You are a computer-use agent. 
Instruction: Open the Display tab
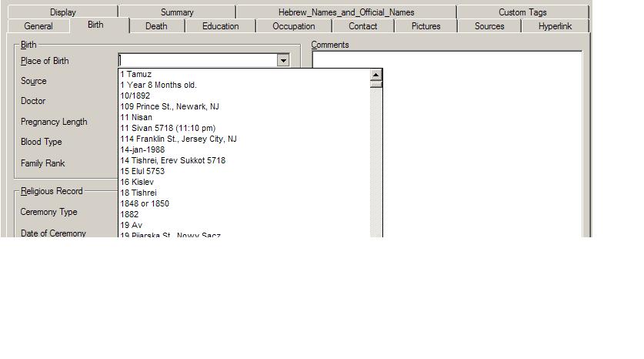[63, 12]
